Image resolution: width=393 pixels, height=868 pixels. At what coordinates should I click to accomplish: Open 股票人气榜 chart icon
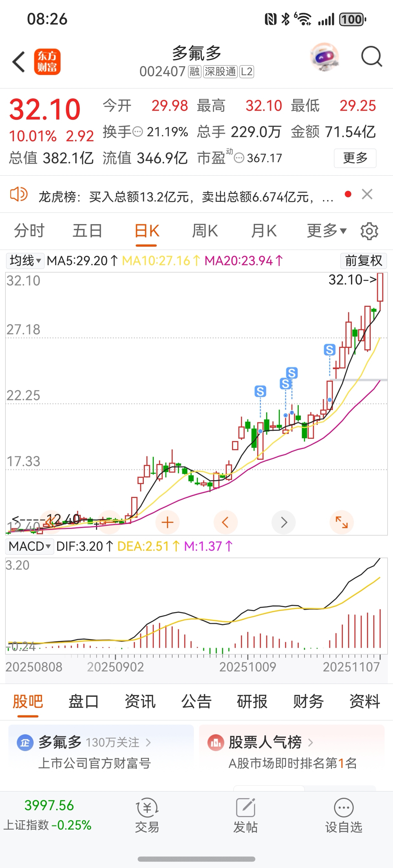tap(216, 742)
